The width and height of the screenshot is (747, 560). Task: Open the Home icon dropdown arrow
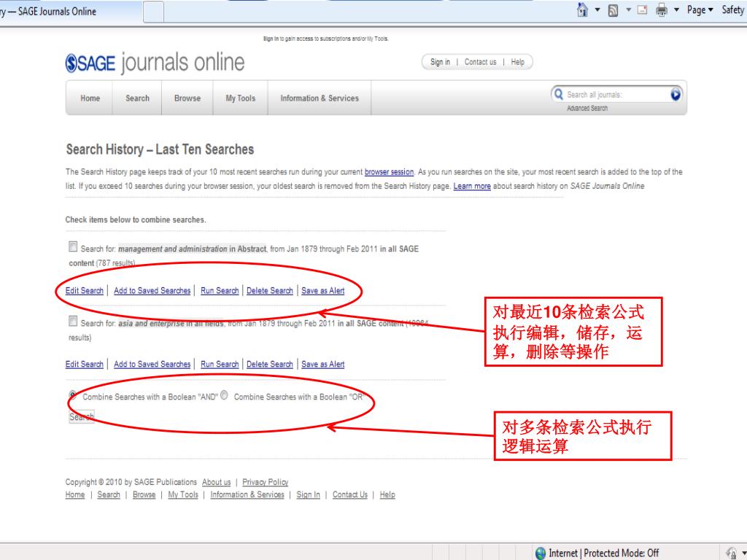click(x=597, y=9)
